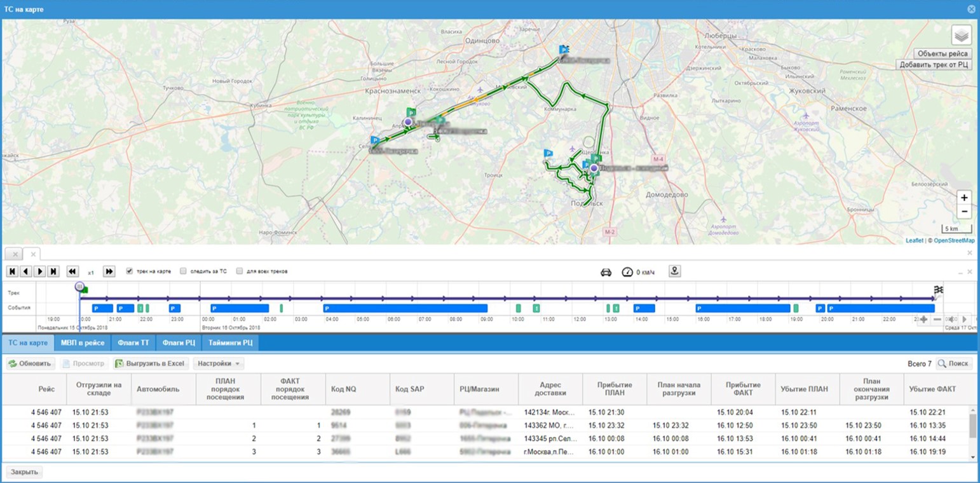Click the 'Добавить трек от РЦ' button
Screen dimensions: 980x483
point(934,65)
